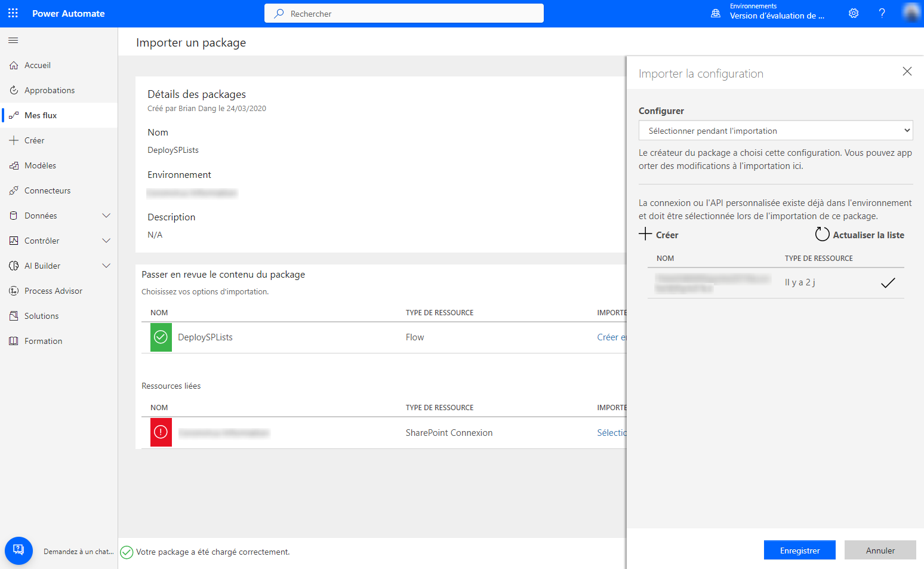Open the settings gear icon
924x569 pixels.
854,13
